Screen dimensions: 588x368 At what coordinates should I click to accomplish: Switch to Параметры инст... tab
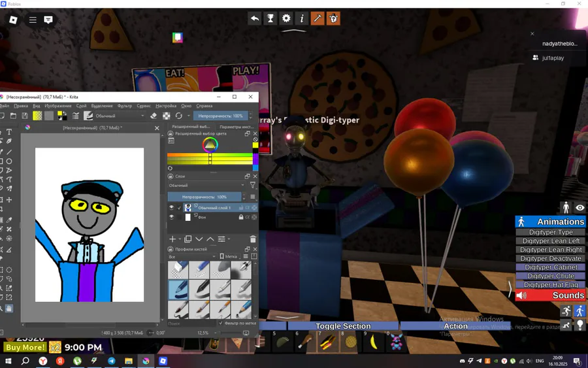[x=237, y=127]
